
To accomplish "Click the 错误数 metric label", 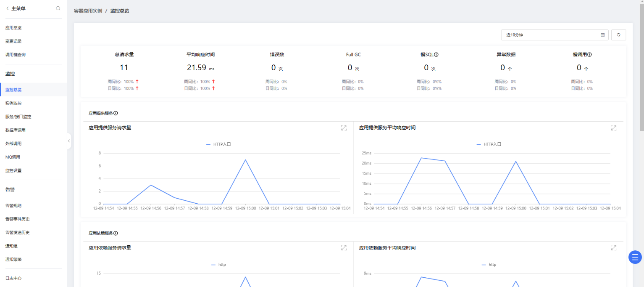I will click(277, 55).
